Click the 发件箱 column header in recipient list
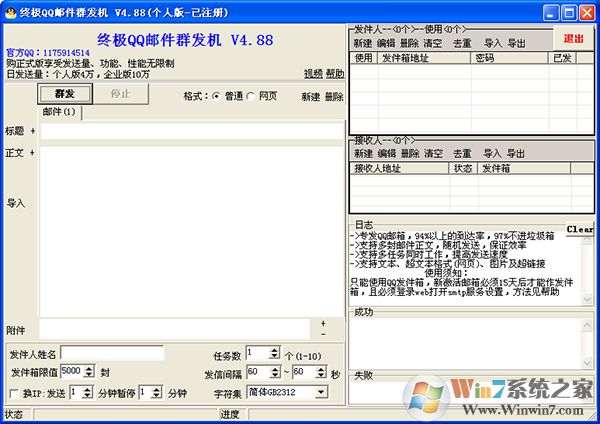The height and width of the screenshot is (424, 600). point(524,168)
